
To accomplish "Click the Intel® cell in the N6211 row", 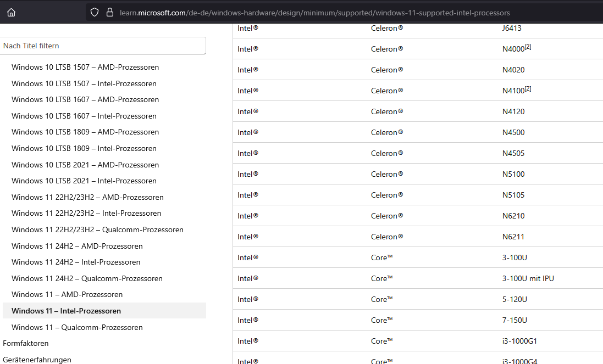I will point(248,237).
